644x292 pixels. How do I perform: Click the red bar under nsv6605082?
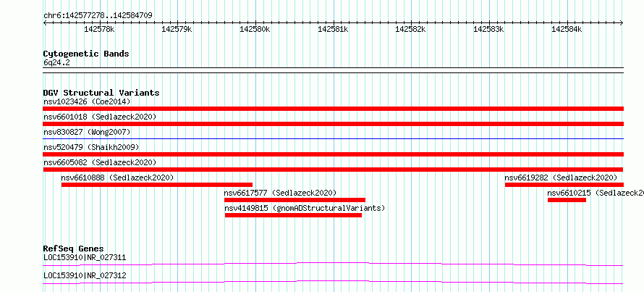coord(333,170)
